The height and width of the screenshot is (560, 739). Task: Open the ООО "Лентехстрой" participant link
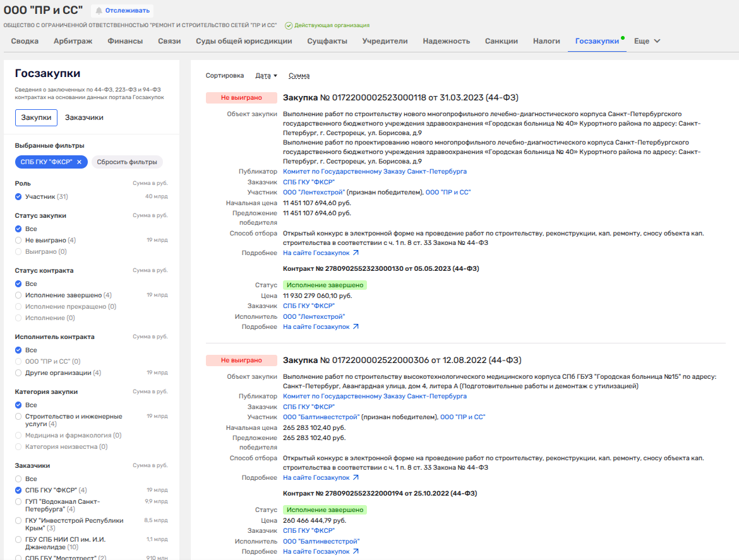click(314, 193)
